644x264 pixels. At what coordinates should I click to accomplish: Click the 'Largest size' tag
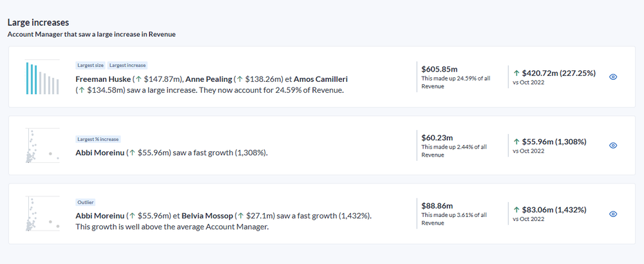tap(90, 65)
